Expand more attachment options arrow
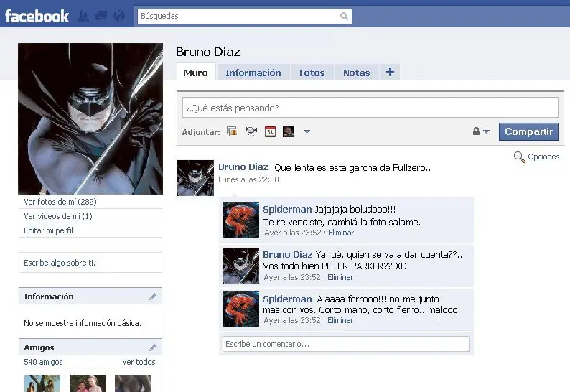This screenshot has height=392, width=570. [307, 131]
